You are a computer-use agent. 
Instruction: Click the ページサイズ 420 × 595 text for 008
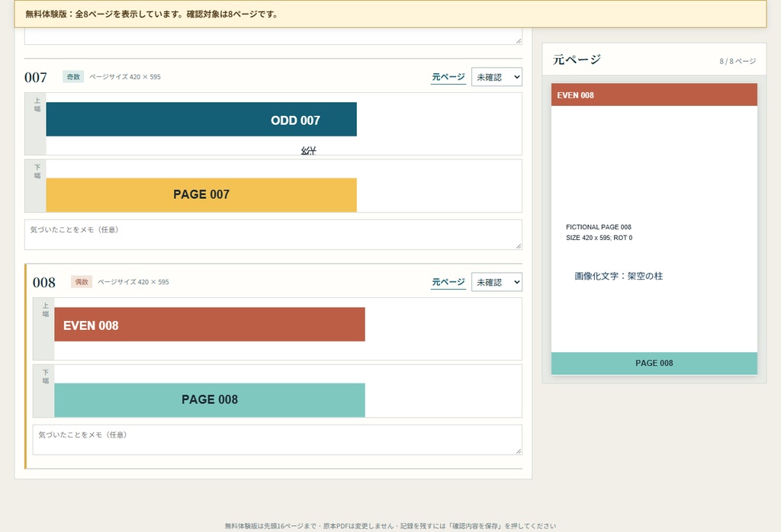click(133, 282)
